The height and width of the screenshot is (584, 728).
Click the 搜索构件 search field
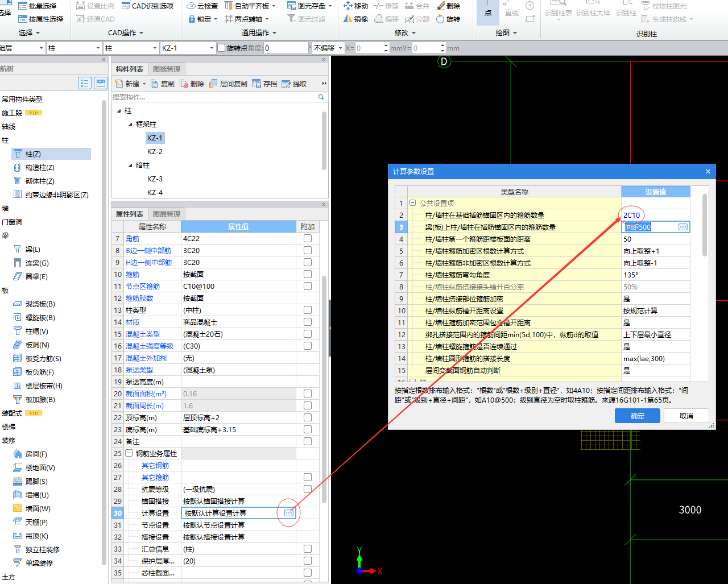coord(215,97)
